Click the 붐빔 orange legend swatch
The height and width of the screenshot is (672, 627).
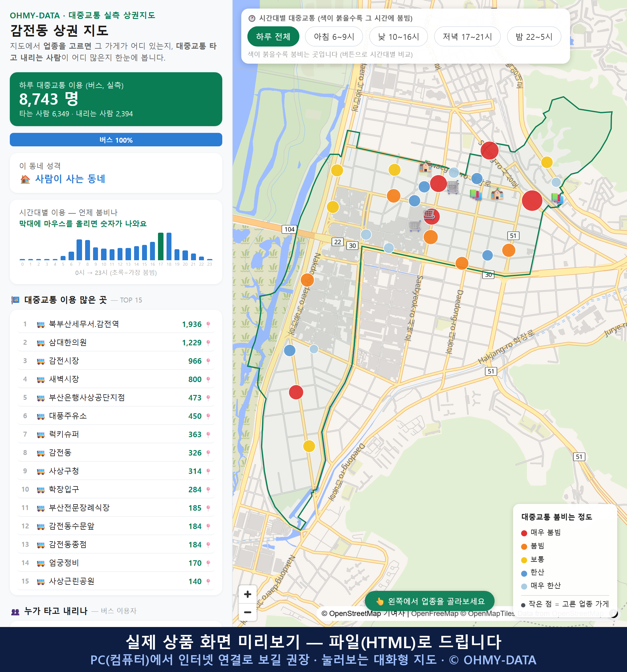(x=524, y=546)
